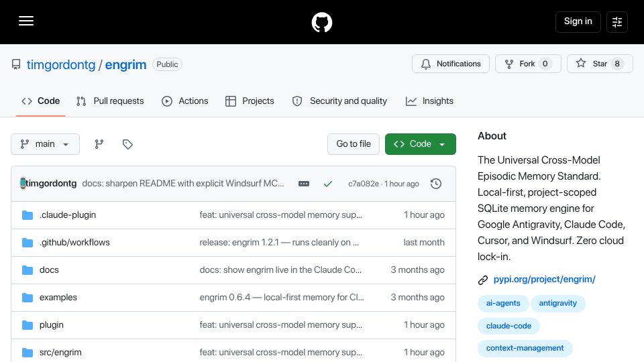Screen dimensions: 644x362
Task: Click timgordontg author name in commit row
Action: [51, 184]
